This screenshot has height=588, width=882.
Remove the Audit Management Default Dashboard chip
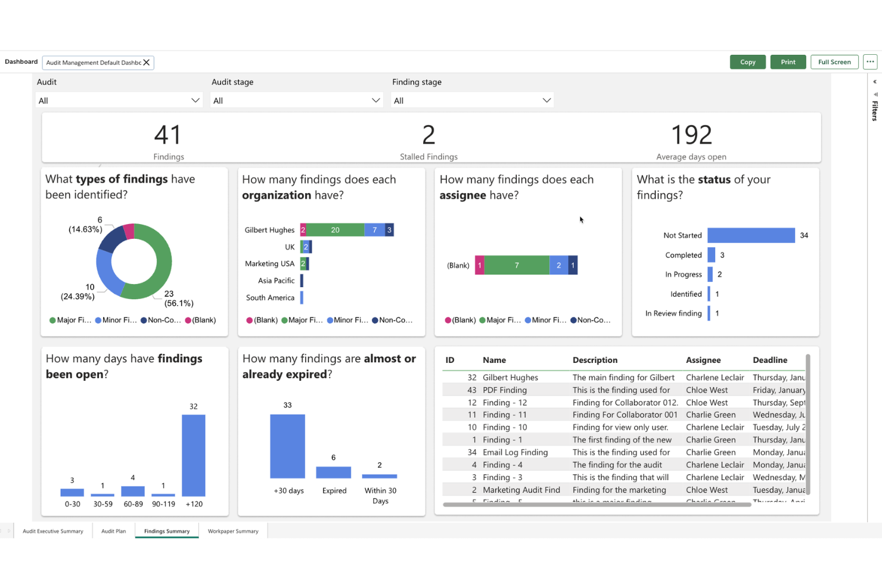coord(147,62)
